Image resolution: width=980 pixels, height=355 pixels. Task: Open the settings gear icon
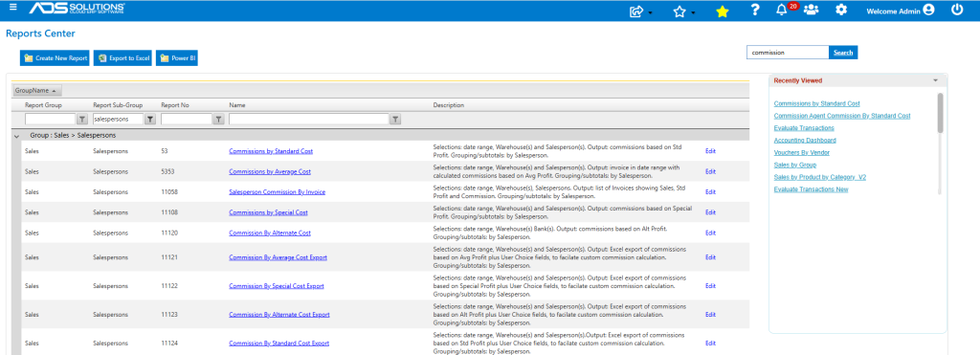841,10
